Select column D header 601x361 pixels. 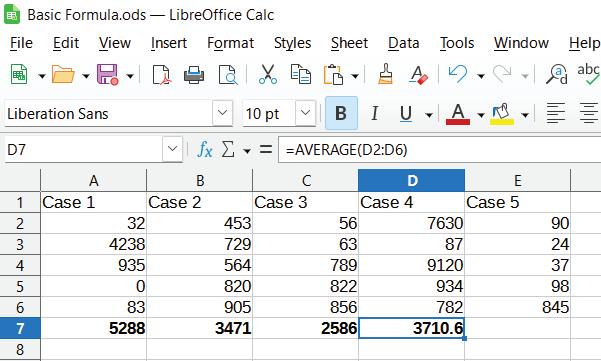click(412, 180)
